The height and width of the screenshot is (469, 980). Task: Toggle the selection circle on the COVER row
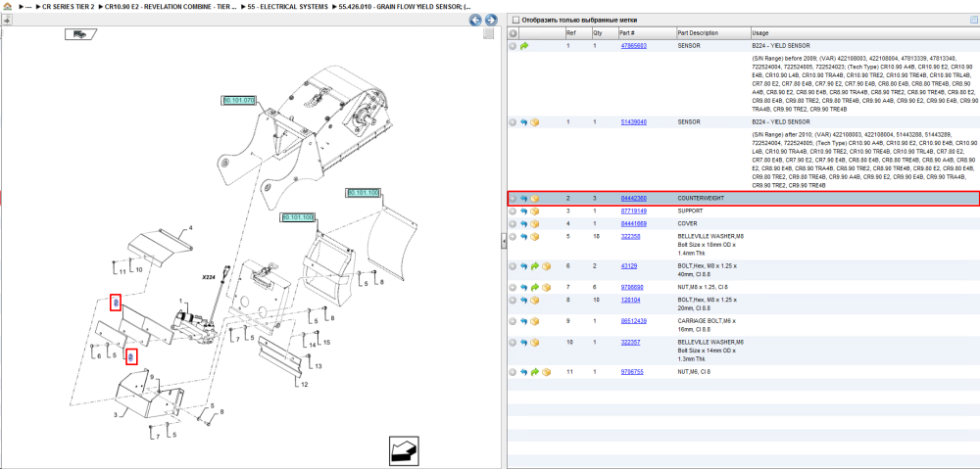tap(513, 223)
